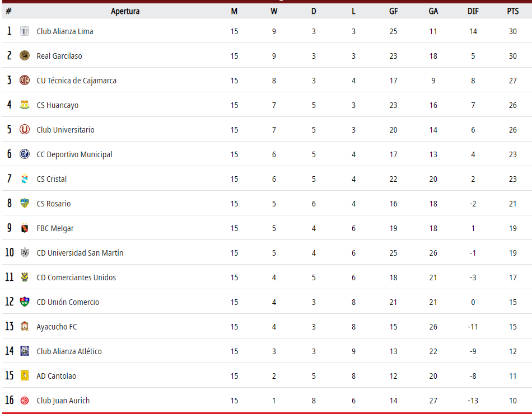
Task: Click the Club Juan Aurich red logo
Action: point(25,401)
